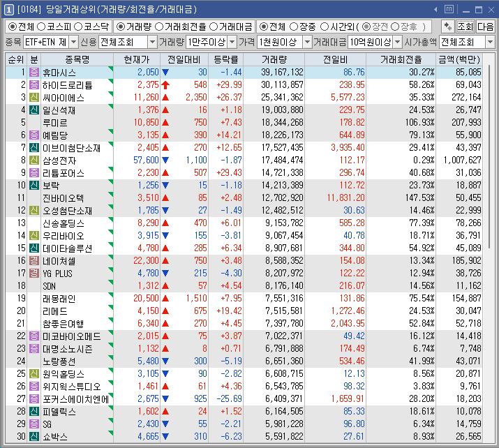Click the 신 badge in the 씨아이에스 row

(x=34, y=97)
